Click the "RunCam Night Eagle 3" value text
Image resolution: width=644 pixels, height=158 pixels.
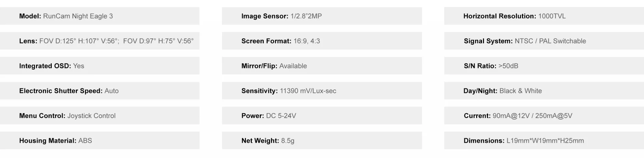(x=78, y=16)
